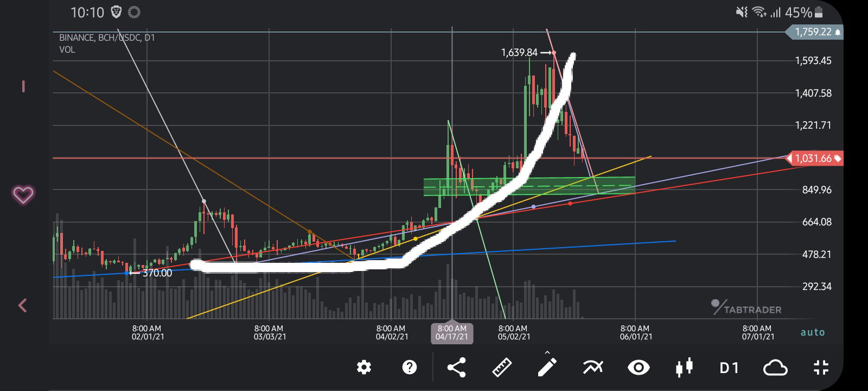
Task: Switch chart type with candlestick icon
Action: tap(684, 368)
